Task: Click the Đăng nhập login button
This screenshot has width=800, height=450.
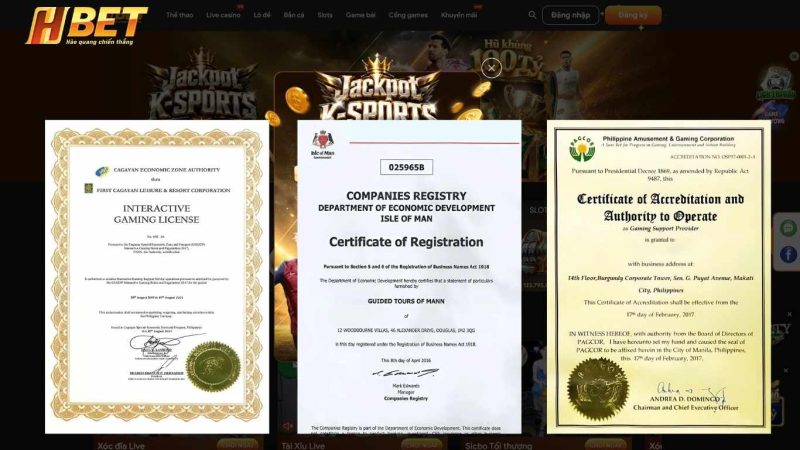Action: tap(570, 15)
